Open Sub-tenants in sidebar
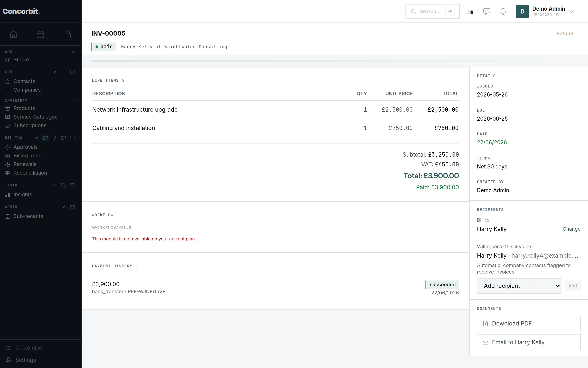The width and height of the screenshot is (588, 368). coord(28,216)
